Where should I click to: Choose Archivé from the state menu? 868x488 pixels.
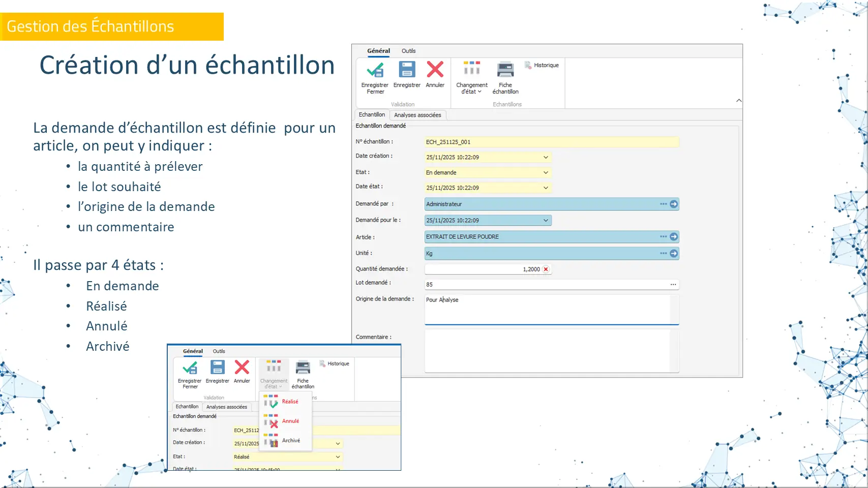(x=291, y=441)
